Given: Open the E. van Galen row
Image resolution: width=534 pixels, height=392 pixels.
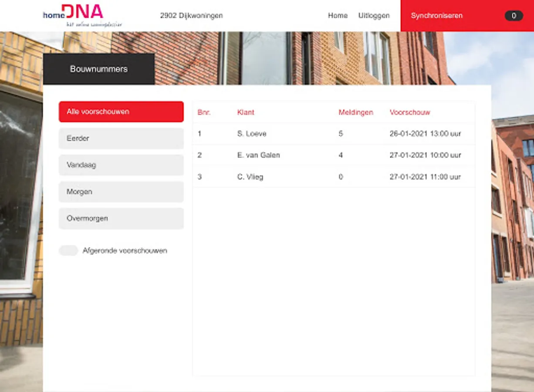Looking at the screenshot, I should tap(334, 155).
